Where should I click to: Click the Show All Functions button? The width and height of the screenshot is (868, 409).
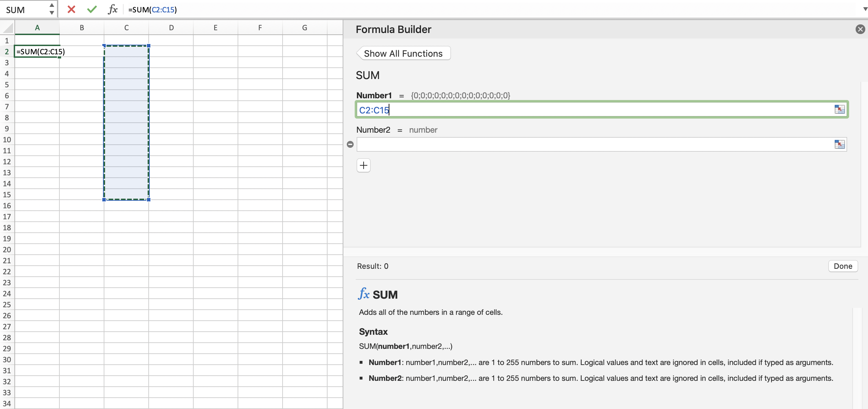(403, 54)
